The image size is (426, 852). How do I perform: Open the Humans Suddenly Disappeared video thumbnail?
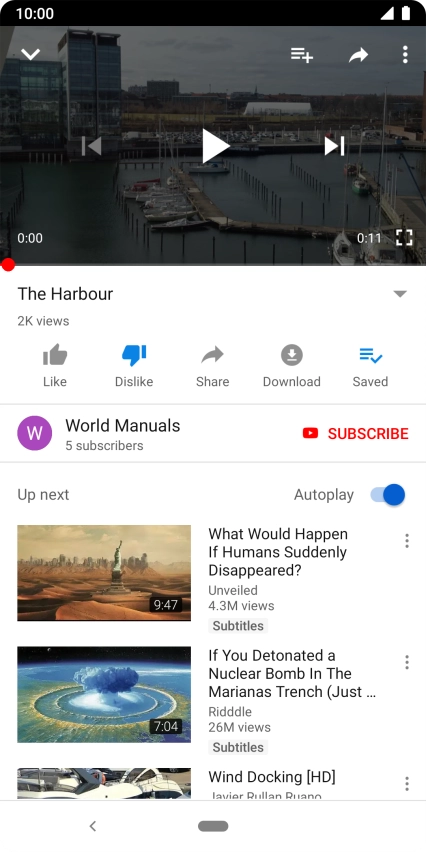pos(104,573)
